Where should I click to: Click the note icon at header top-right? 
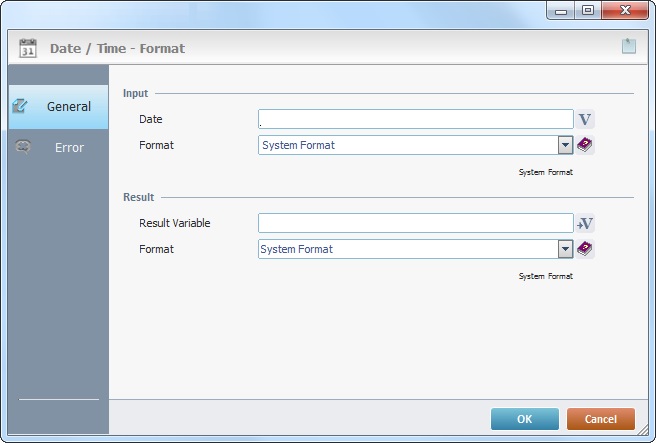point(628,46)
